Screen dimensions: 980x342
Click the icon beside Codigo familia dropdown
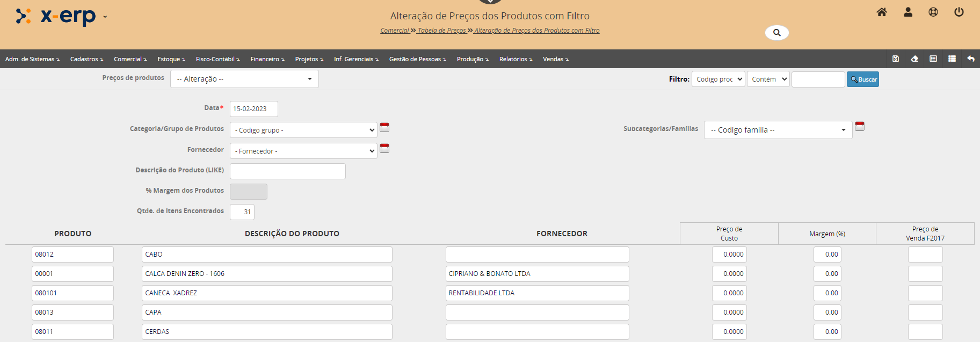860,127
